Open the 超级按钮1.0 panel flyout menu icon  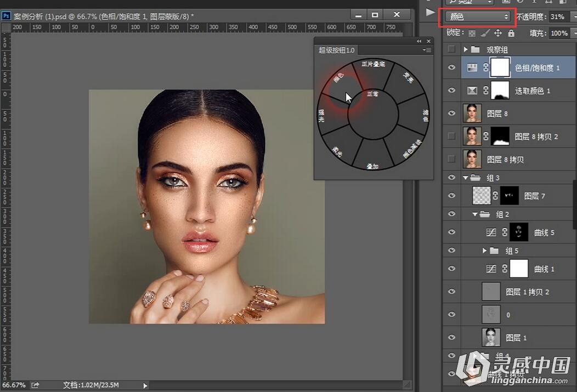tap(427, 50)
